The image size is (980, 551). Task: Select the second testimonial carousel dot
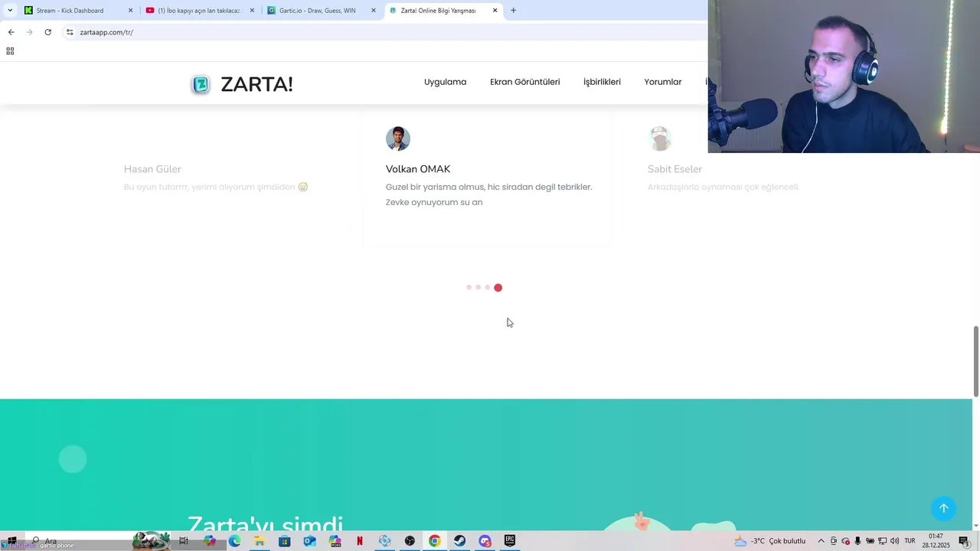(x=478, y=288)
